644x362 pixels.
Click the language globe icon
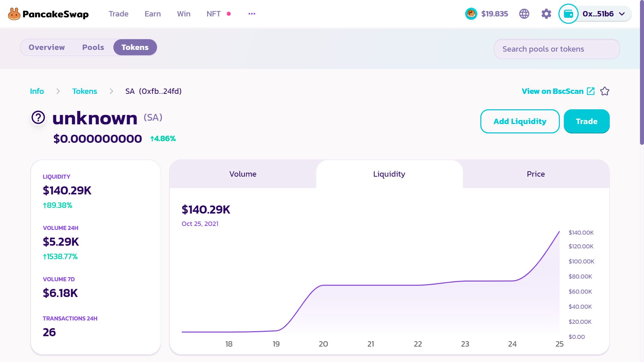pyautogui.click(x=524, y=14)
